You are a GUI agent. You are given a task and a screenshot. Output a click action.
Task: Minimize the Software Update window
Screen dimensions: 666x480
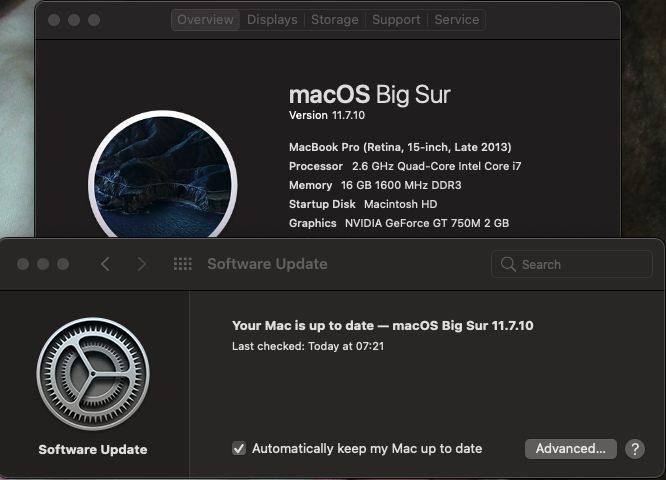(x=43, y=264)
